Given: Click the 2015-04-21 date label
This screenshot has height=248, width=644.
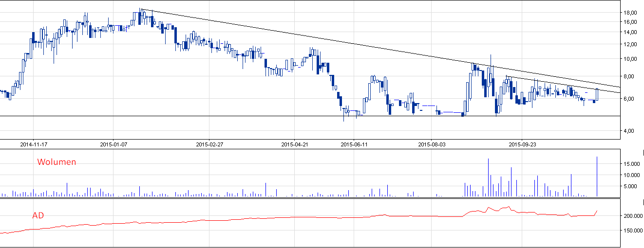Looking at the screenshot, I should pyautogui.click(x=295, y=144).
